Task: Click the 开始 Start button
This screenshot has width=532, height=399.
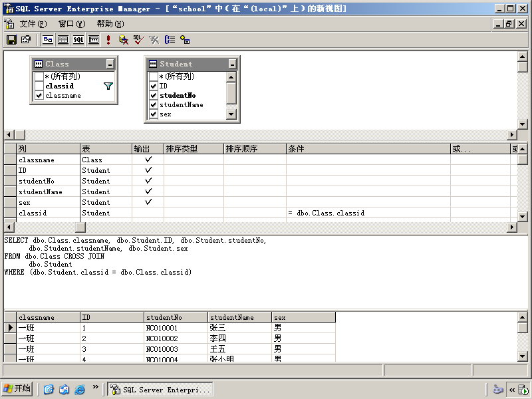Action: [x=17, y=389]
